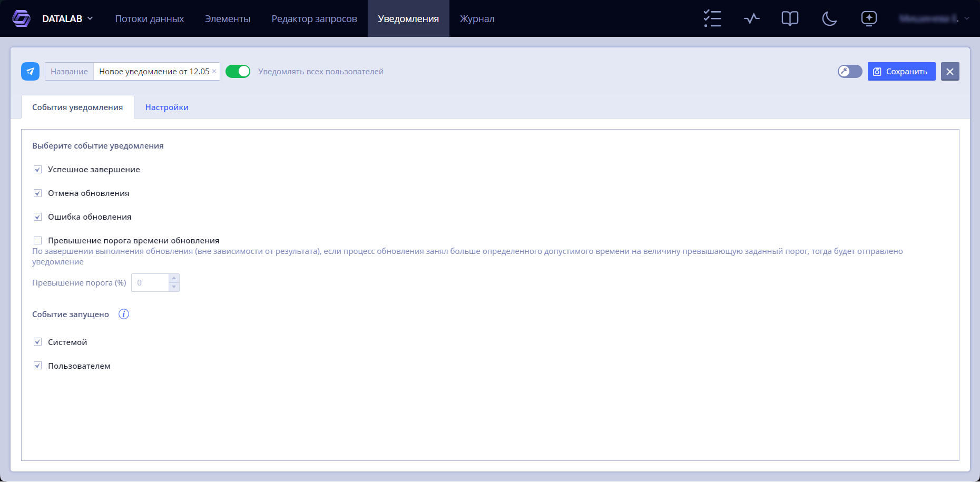Screen dimensions: 980x482
Task: Disable Уведомлять всех пользователей switch
Action: click(238, 71)
